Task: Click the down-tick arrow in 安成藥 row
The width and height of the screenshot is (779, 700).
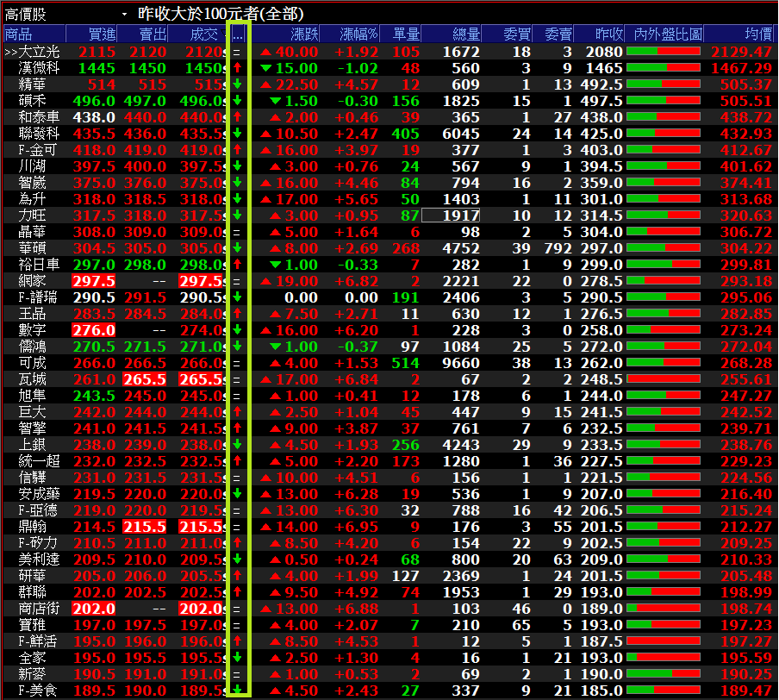Action: [238, 494]
